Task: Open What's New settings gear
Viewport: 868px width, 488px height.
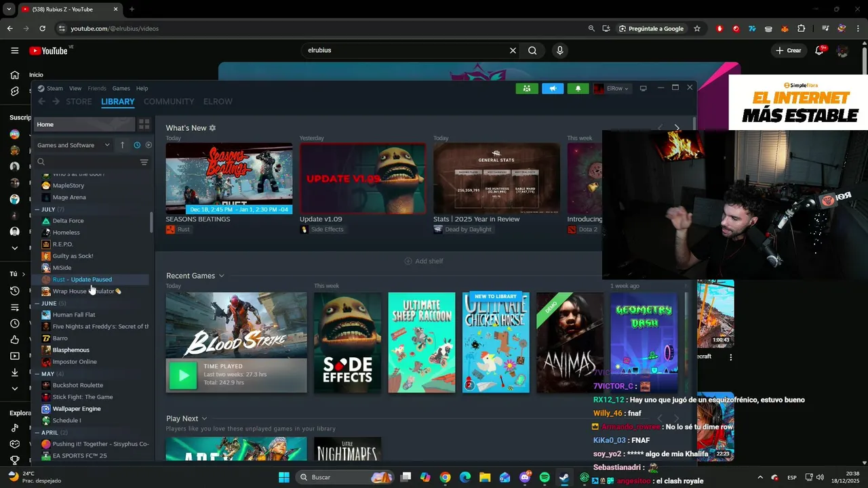Action: 212,127
